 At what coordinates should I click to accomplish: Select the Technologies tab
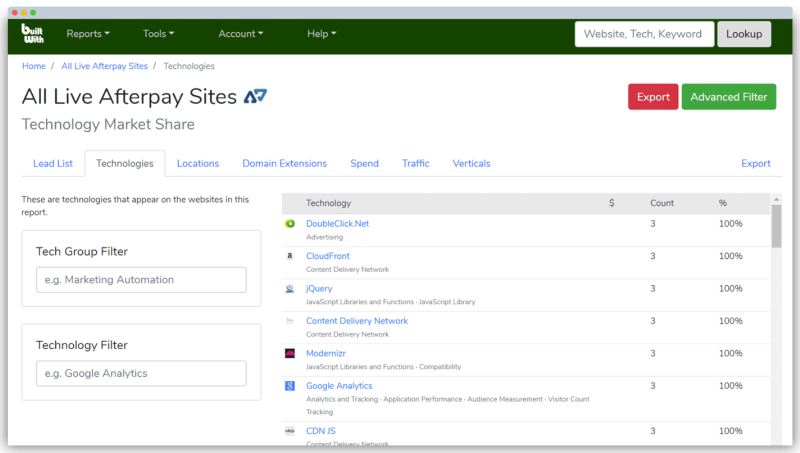[x=124, y=163]
